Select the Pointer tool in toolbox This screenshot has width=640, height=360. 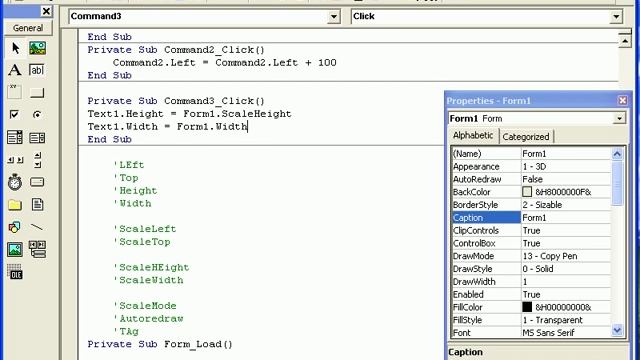click(15, 48)
